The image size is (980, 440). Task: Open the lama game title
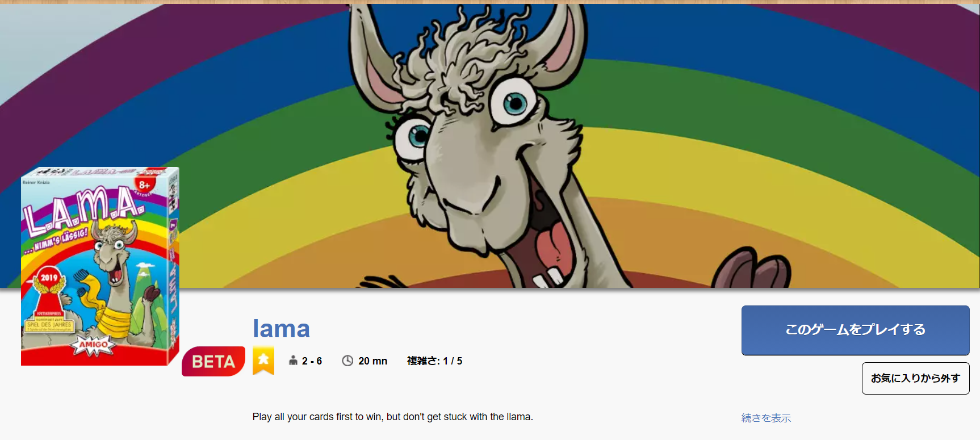pyautogui.click(x=281, y=329)
